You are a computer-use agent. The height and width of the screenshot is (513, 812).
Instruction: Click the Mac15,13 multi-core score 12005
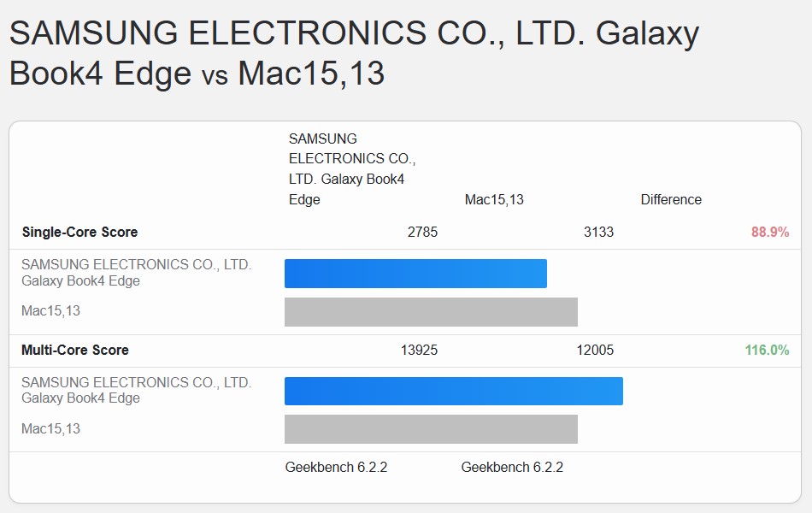[595, 350]
